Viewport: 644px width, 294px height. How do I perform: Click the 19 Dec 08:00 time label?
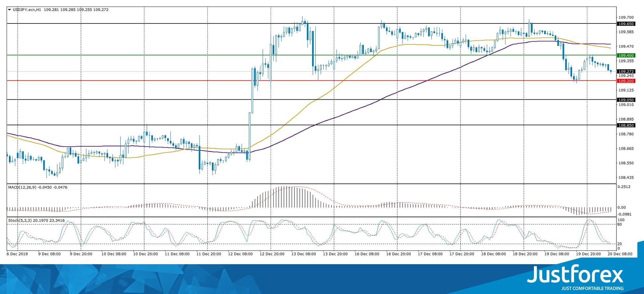click(x=556, y=254)
